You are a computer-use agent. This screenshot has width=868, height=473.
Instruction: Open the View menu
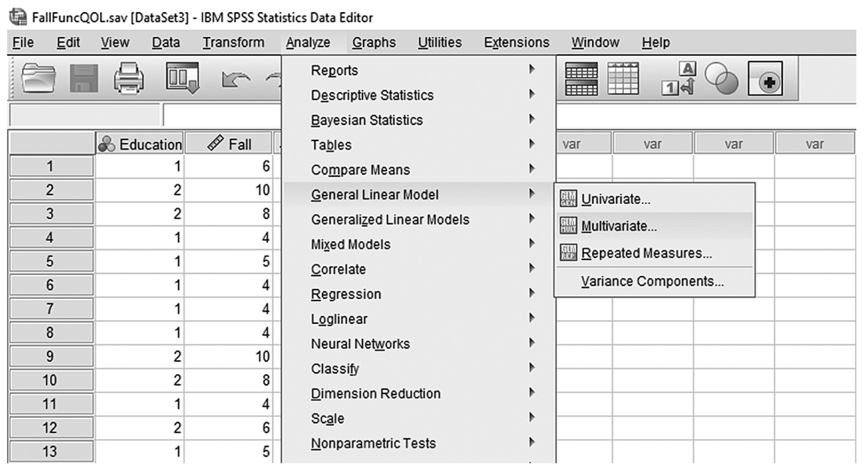tap(115, 42)
